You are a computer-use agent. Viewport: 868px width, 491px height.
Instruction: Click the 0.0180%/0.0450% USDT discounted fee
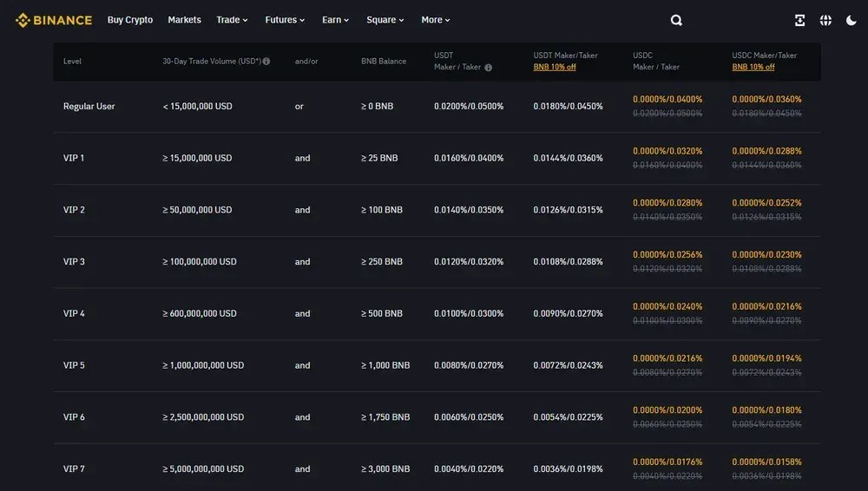coord(568,107)
